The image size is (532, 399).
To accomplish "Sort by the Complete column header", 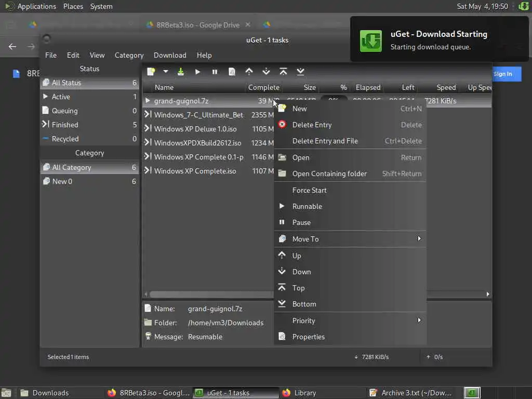I will coord(264,87).
